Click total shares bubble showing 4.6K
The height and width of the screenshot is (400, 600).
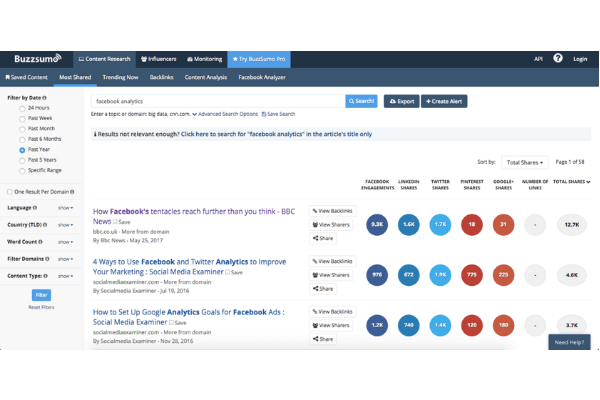pos(572,275)
